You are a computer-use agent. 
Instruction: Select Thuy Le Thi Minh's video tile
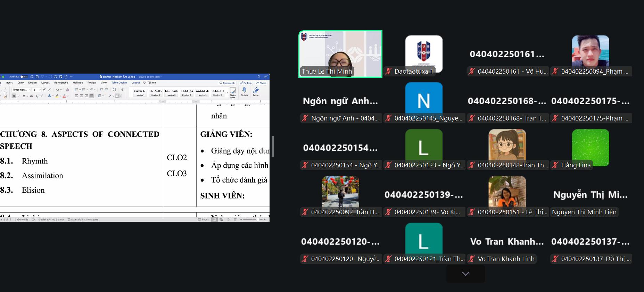pyautogui.click(x=340, y=54)
